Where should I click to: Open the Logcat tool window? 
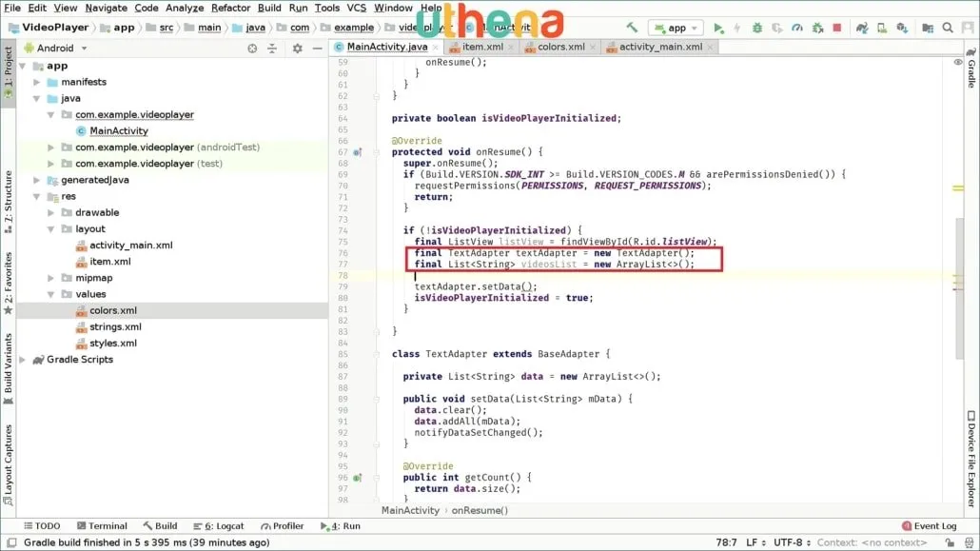pos(219,526)
